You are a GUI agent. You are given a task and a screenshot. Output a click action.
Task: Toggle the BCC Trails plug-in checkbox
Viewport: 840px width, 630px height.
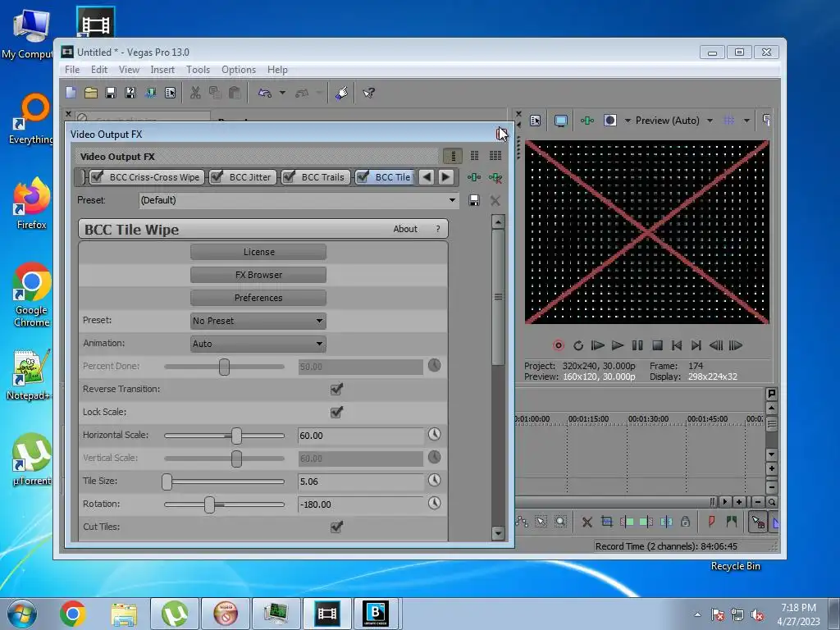(289, 177)
